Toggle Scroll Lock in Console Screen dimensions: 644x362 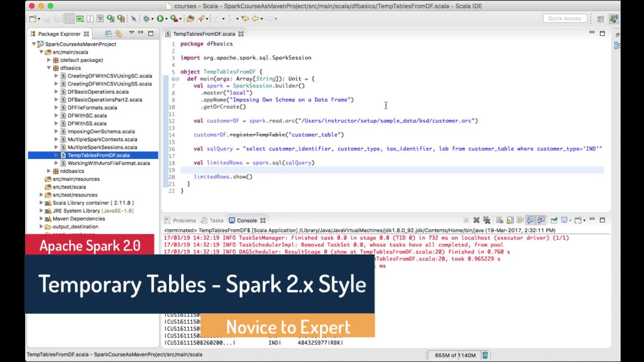510,220
